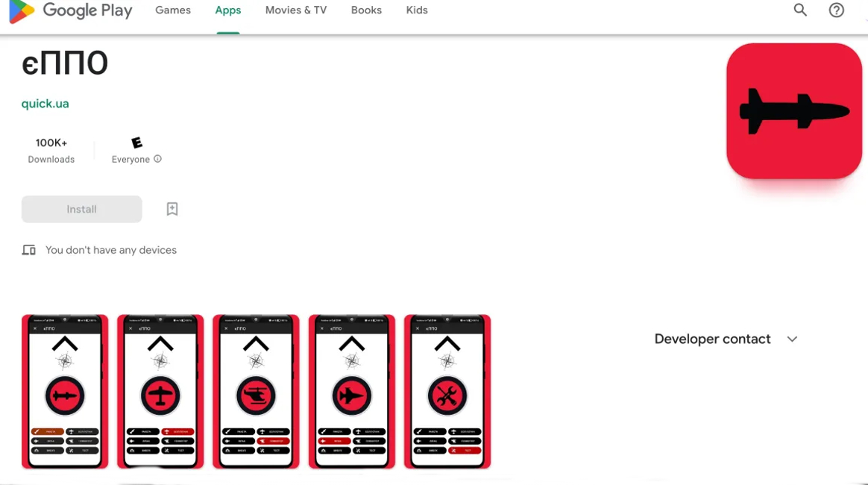Open the screenshot showing wrench tools icon
The image size is (868, 485).
coord(447,392)
